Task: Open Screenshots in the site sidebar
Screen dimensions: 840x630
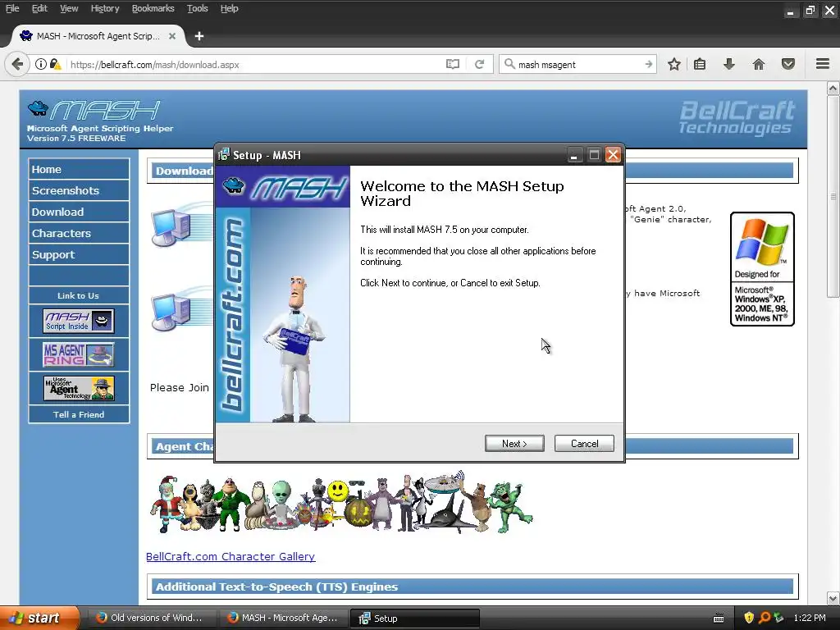Action: click(79, 190)
